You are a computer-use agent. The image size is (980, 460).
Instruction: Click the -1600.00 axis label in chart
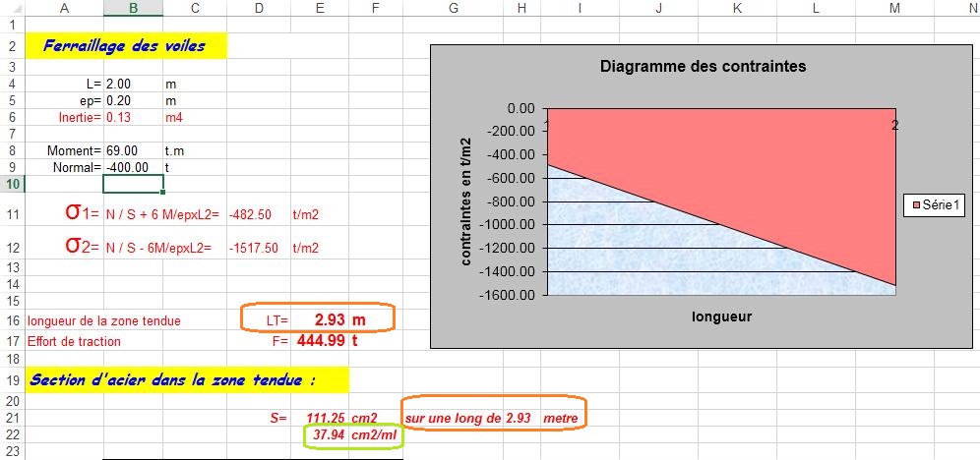tap(507, 295)
